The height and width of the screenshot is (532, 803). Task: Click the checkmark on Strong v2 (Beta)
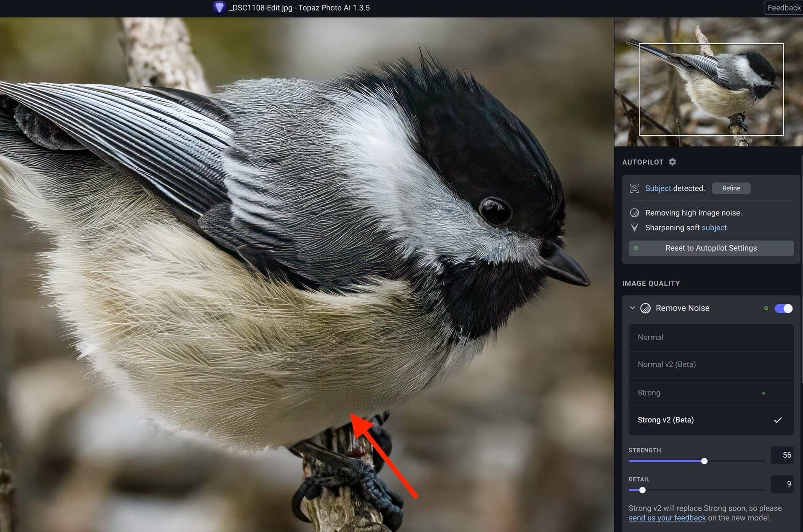tap(777, 420)
